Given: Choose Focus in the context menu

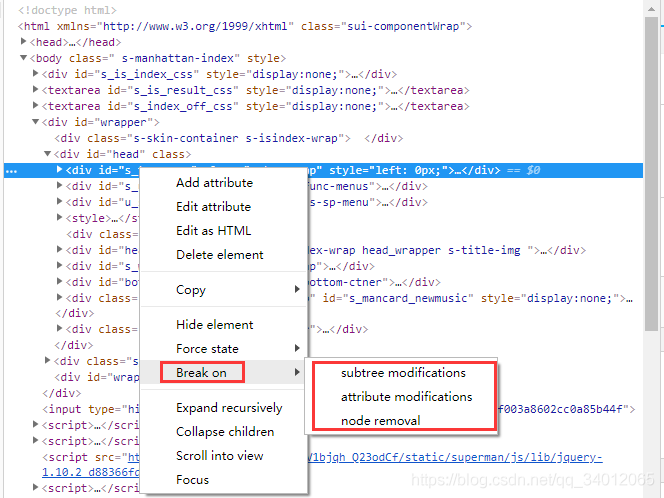Looking at the screenshot, I should coord(192,480).
